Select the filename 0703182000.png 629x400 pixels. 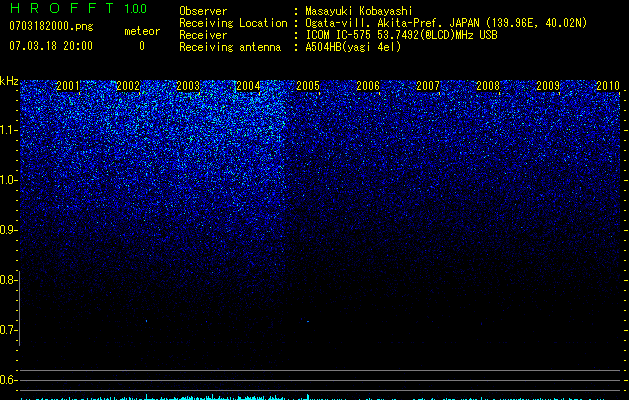tap(51, 26)
